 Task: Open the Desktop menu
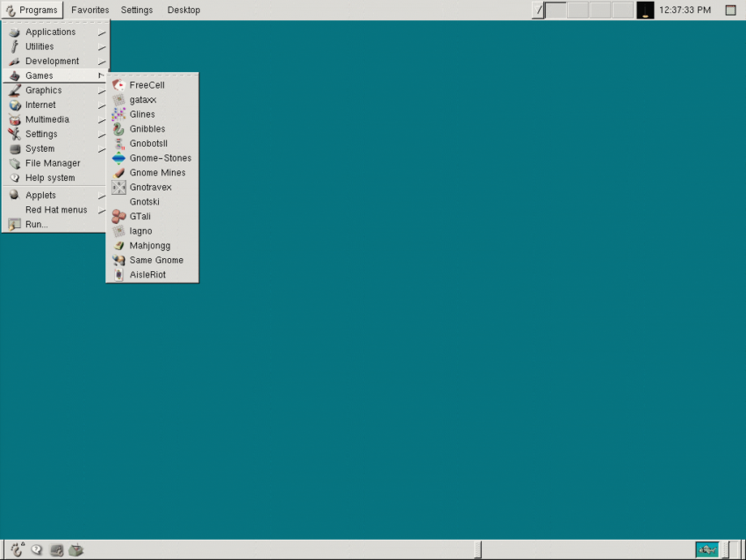(x=183, y=10)
